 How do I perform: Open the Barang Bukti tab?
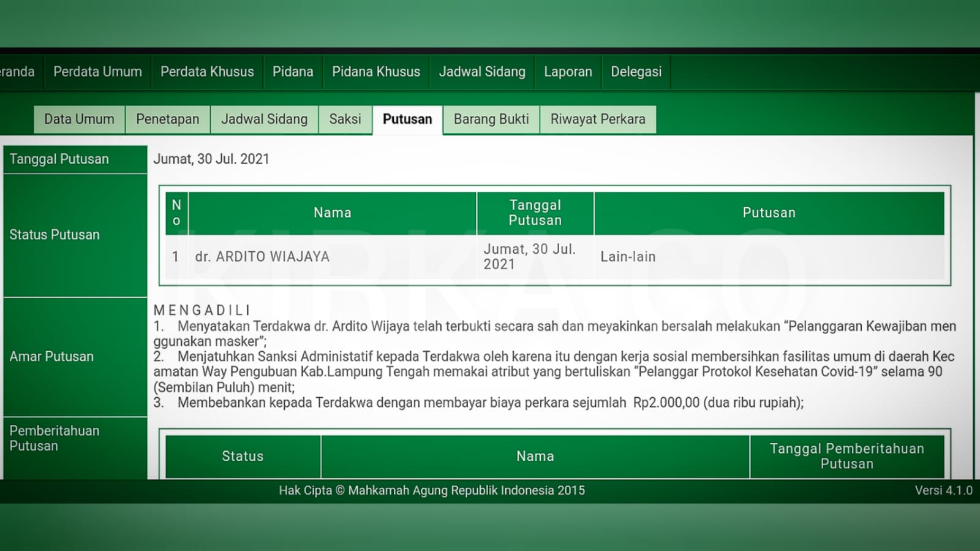491,119
